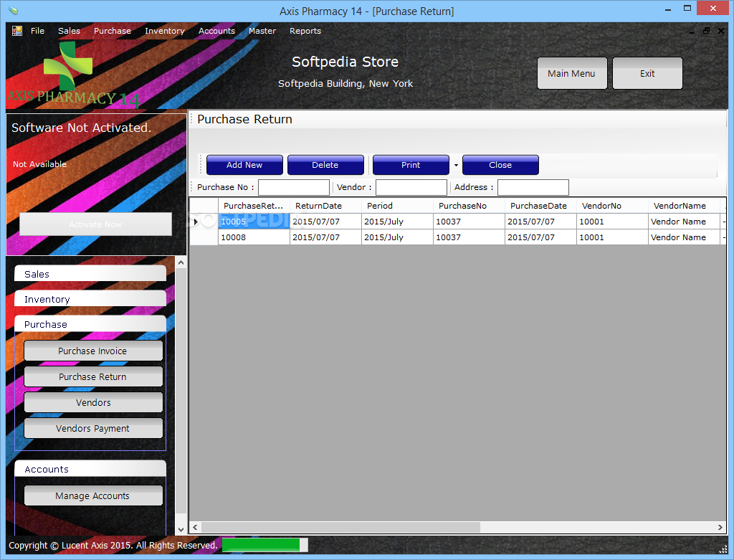Open the Purchase menu

pyautogui.click(x=113, y=31)
